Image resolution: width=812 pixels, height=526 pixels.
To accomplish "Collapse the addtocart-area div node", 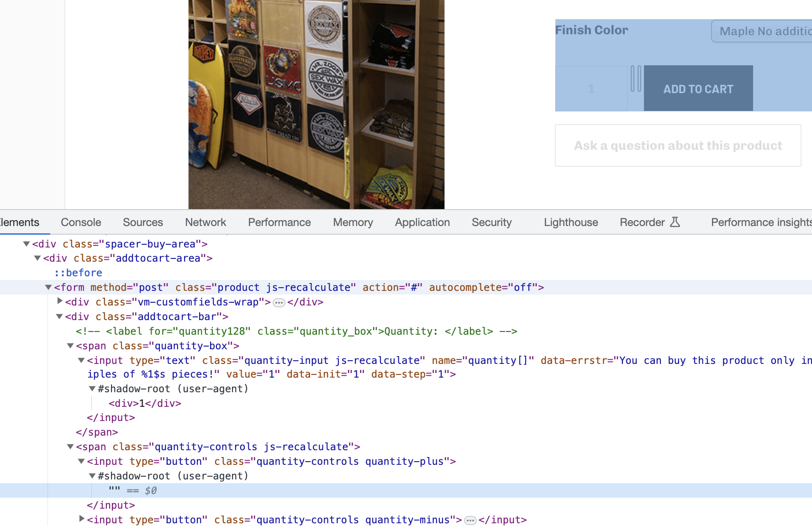I will point(37,258).
